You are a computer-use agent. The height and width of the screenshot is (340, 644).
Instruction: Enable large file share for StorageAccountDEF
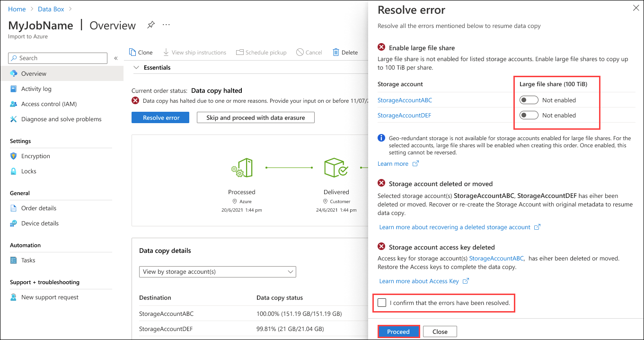(x=529, y=115)
